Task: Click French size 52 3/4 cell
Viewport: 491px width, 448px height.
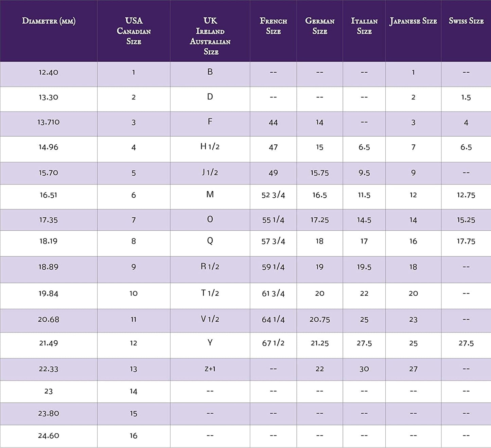Action: [273, 195]
